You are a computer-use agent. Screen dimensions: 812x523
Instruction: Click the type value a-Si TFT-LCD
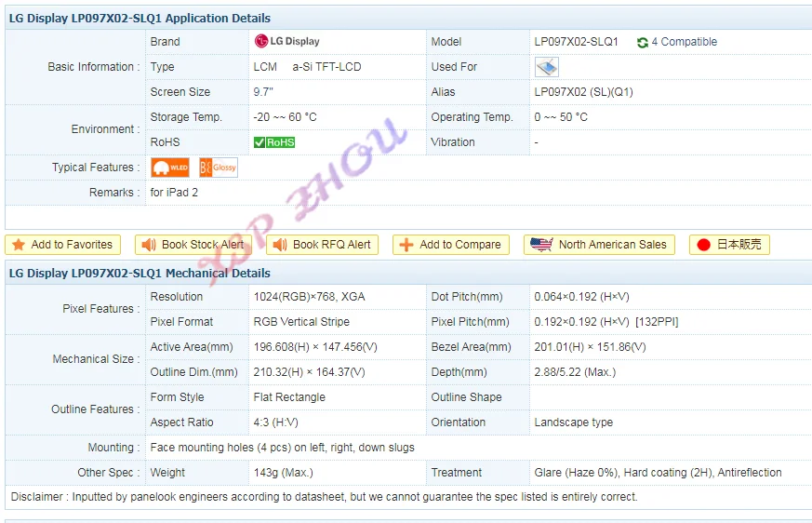point(326,67)
